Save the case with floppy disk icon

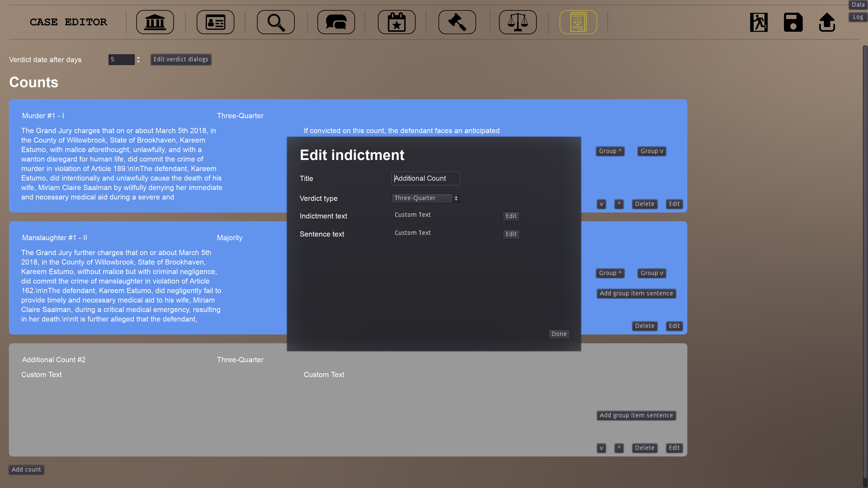click(x=793, y=22)
